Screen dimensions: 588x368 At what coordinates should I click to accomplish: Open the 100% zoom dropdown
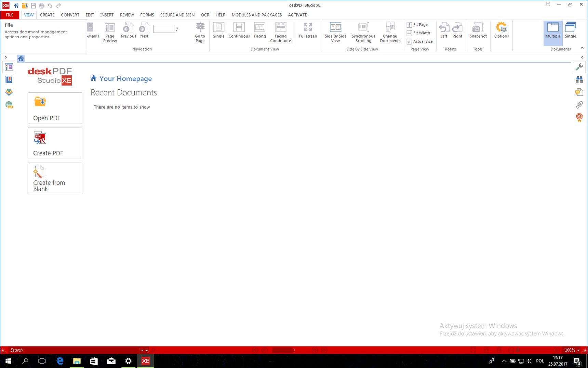pos(572,350)
